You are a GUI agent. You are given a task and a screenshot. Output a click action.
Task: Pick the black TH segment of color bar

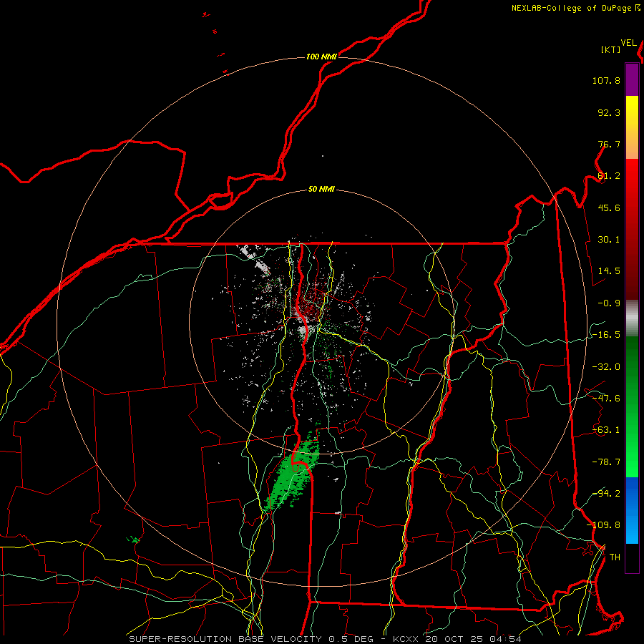pyautogui.click(x=632, y=557)
